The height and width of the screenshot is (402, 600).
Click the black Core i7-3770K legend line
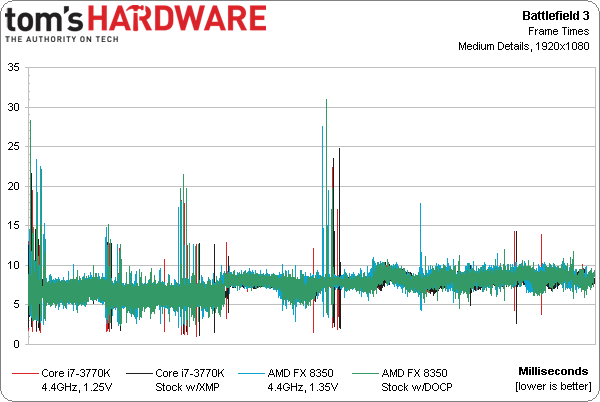pos(139,373)
